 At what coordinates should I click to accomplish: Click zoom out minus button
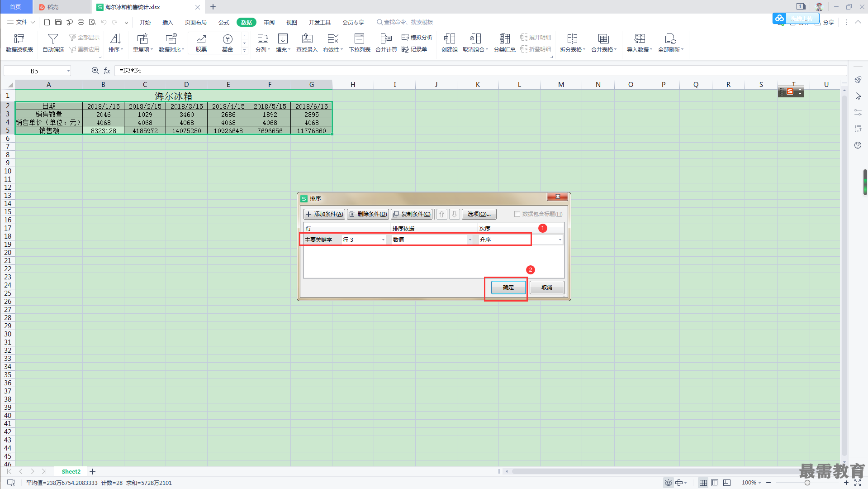point(768,483)
